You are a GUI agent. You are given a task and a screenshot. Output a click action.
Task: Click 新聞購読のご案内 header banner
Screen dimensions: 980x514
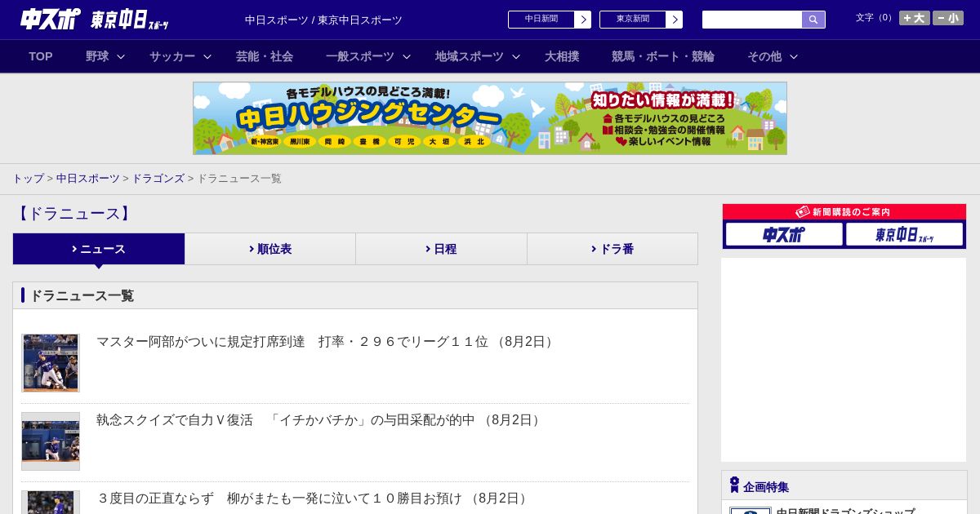pos(844,212)
